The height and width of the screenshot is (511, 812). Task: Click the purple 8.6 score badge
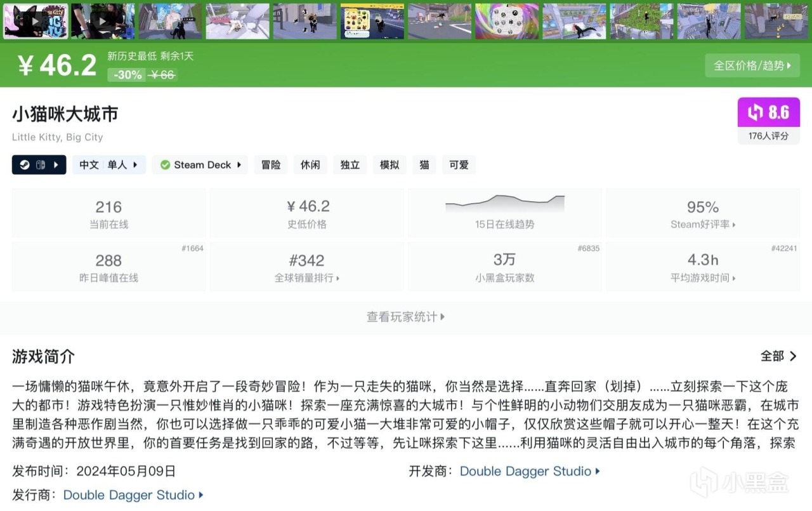(768, 112)
